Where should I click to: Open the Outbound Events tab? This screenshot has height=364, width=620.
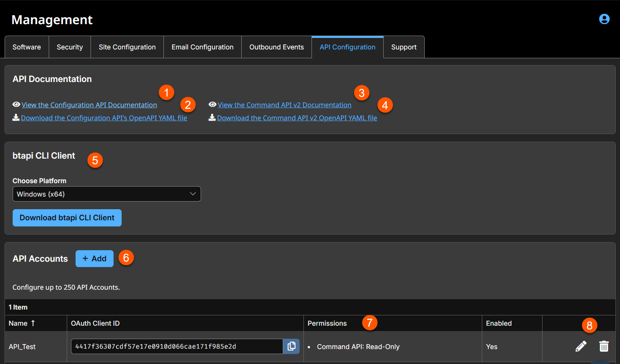click(x=277, y=47)
